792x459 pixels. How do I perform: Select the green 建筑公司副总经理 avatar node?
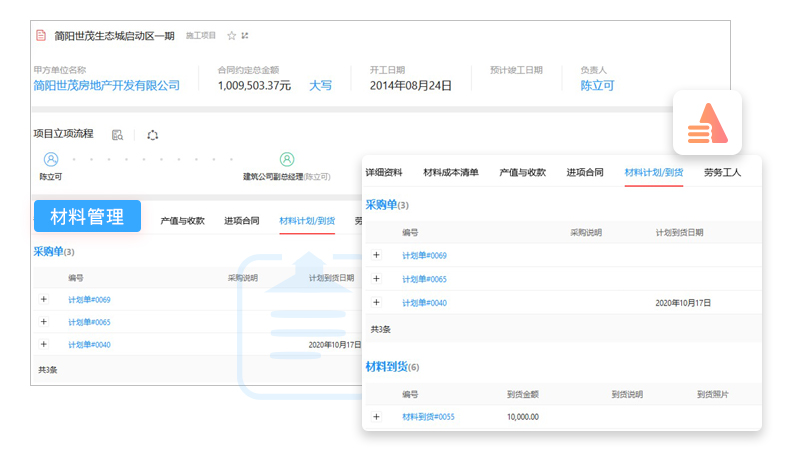(x=287, y=159)
